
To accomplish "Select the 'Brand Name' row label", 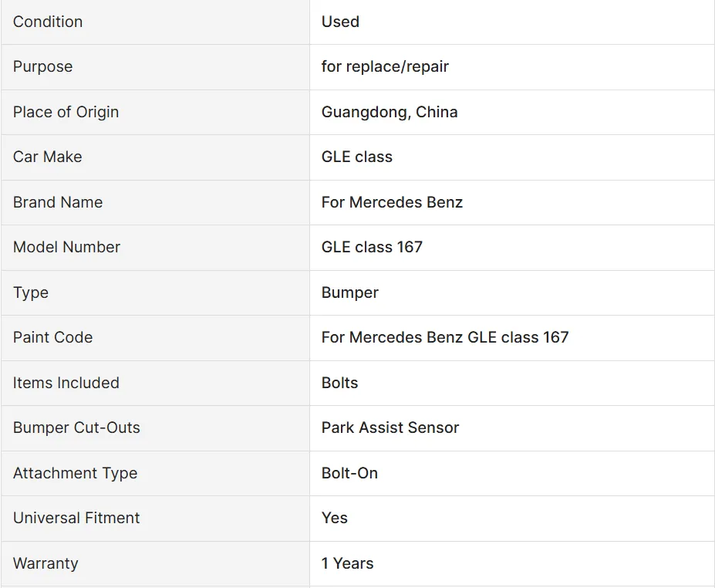I will 58,202.
